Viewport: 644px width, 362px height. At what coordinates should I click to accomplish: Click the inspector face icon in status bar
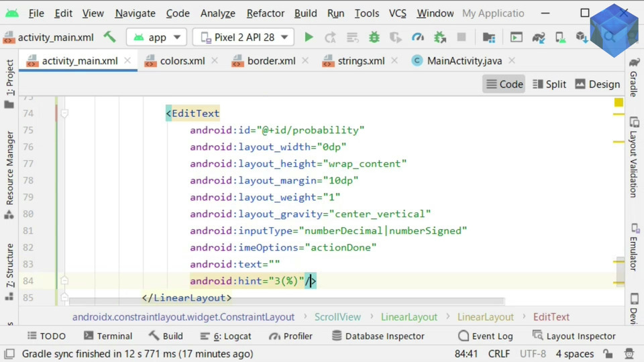click(629, 353)
